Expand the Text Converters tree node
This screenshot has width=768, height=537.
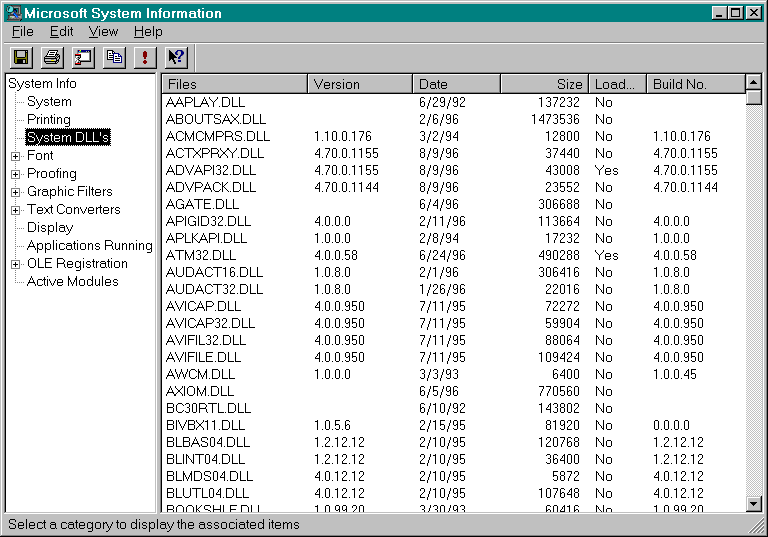[x=16, y=211]
